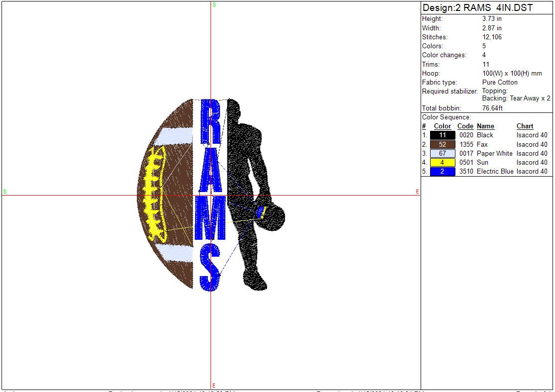
Task: Click the Color column header
Action: coord(443,126)
